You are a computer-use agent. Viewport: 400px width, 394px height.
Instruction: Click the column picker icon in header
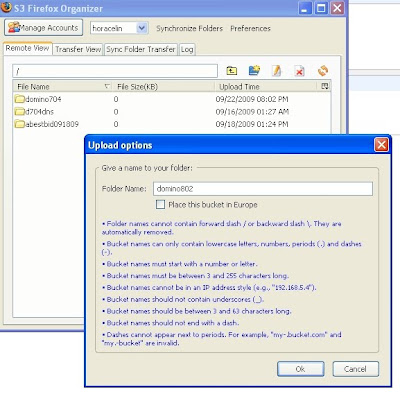click(x=324, y=86)
